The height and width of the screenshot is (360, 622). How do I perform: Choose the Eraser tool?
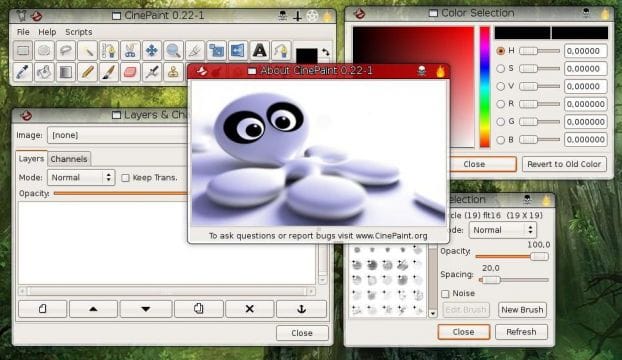click(x=130, y=72)
